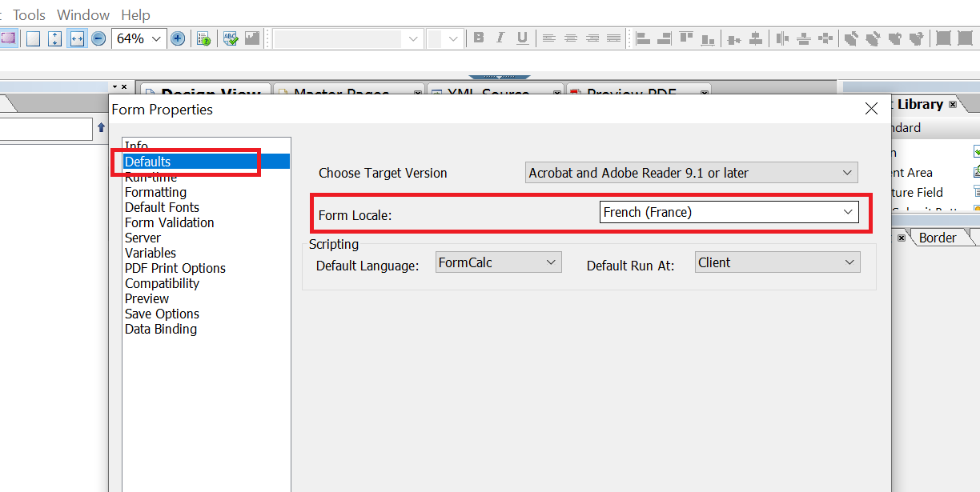980x492 pixels.
Task: Toggle Underline formatting
Action: point(522,38)
